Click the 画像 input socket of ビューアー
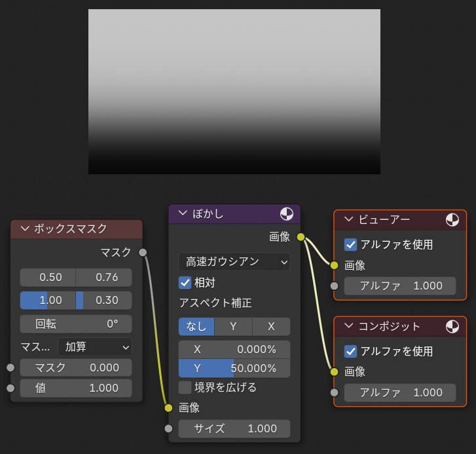476x454 pixels. click(x=334, y=265)
